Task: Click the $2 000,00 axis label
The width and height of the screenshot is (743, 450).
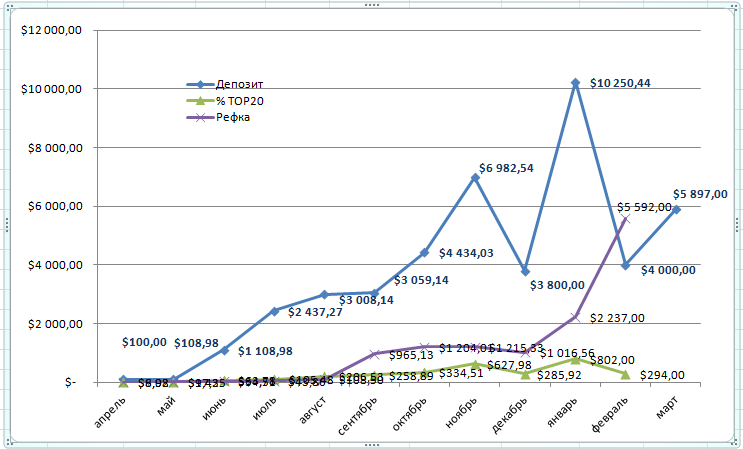Action: [x=54, y=324]
